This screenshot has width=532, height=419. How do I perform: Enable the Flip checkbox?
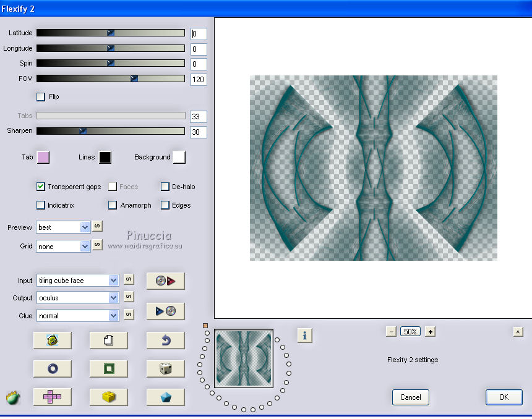(x=41, y=97)
